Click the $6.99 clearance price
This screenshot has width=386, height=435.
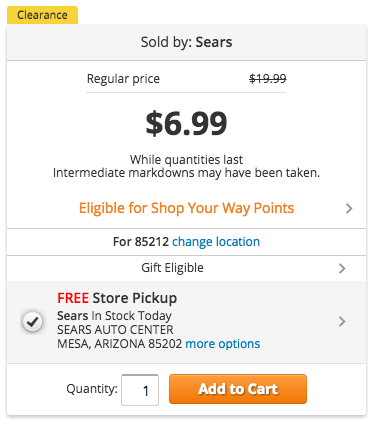pyautogui.click(x=186, y=123)
